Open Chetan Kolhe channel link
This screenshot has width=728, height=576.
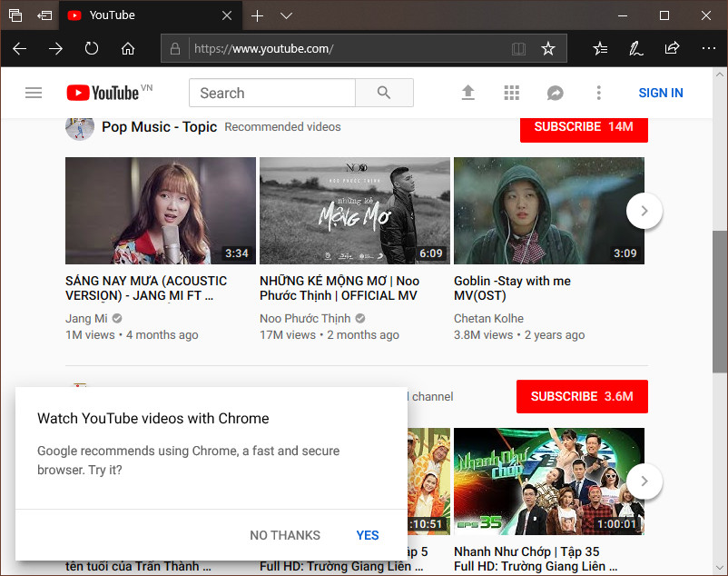pyautogui.click(x=488, y=318)
